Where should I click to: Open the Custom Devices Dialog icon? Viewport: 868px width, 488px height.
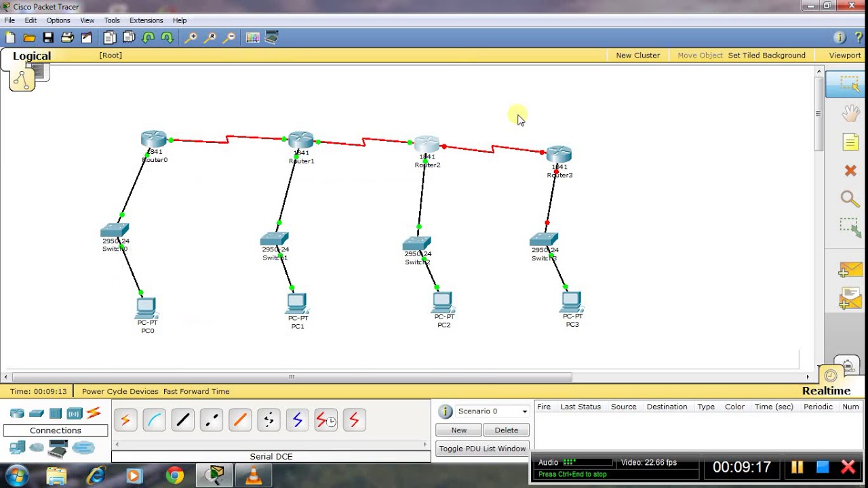271,38
